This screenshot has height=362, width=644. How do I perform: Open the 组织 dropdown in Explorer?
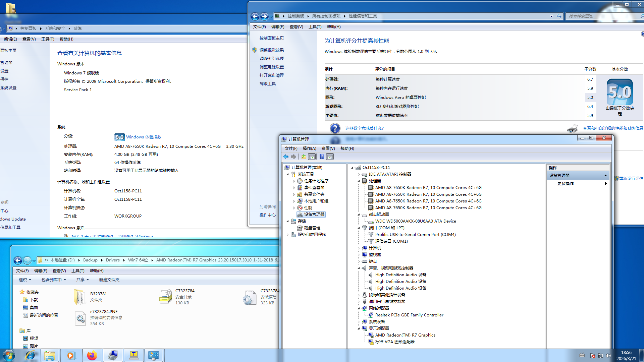(25, 280)
